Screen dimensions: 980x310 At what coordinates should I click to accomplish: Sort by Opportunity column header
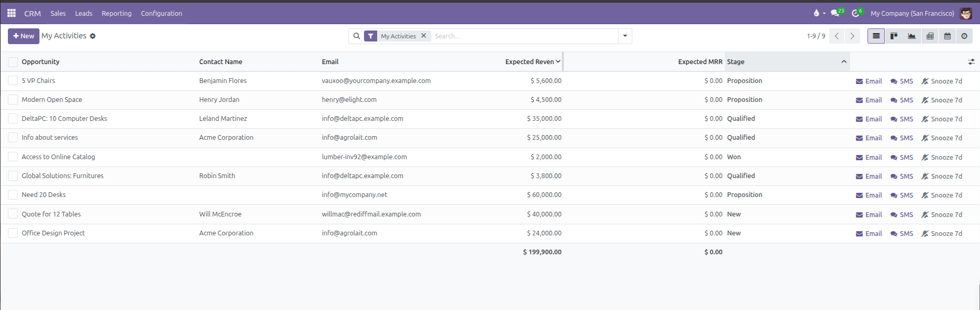pyautogui.click(x=41, y=62)
